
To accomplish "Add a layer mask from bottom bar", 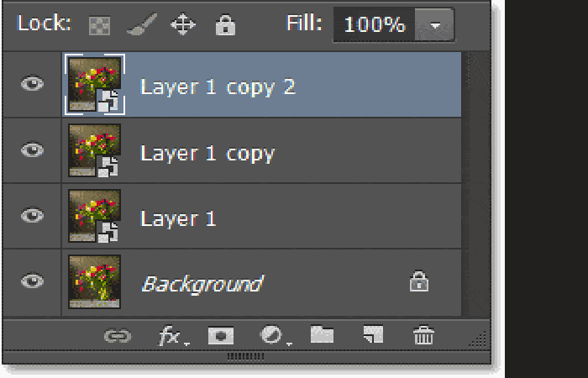I will point(221,336).
